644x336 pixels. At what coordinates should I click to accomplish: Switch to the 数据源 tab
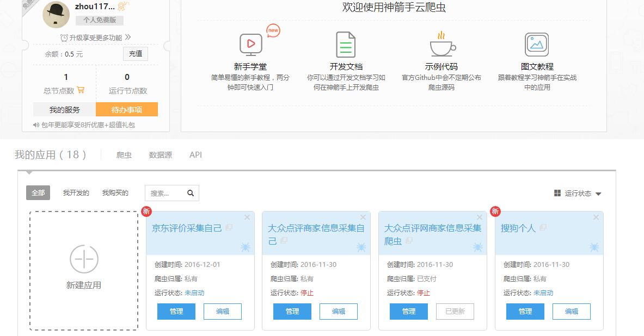tap(160, 154)
